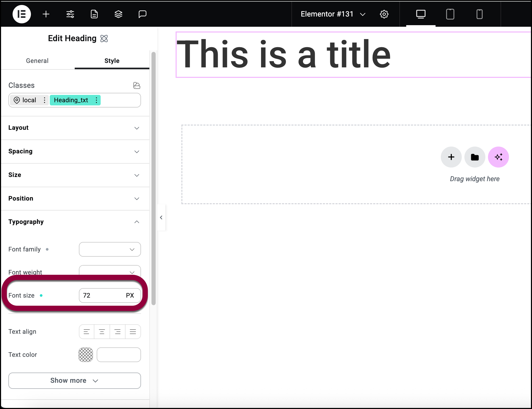Open the Notes comment bubble icon
This screenshot has height=409, width=532.
click(143, 14)
